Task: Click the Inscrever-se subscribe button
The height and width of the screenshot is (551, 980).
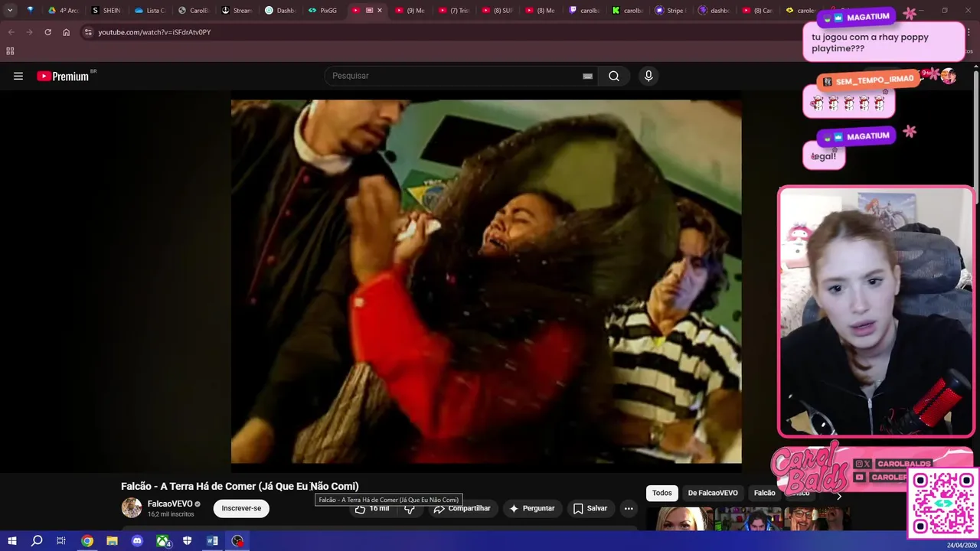Action: (x=241, y=508)
